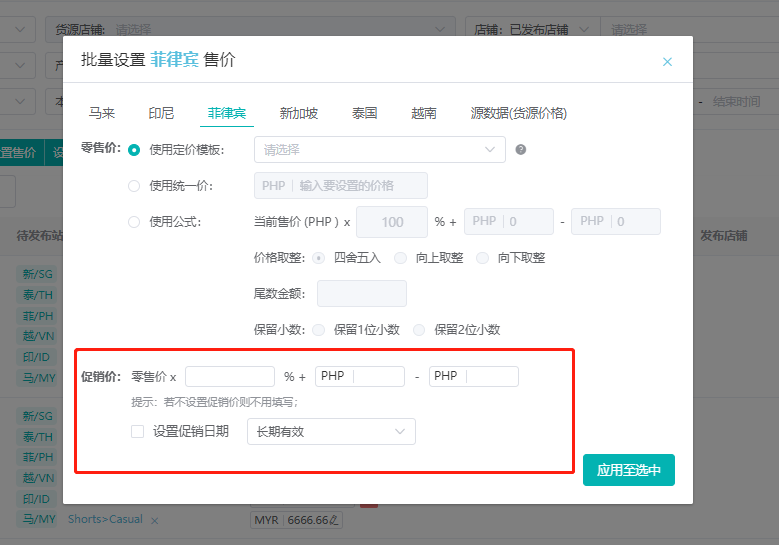Click the 尾数金额 input box
Screen dimensions: 779x545
pos(361,293)
